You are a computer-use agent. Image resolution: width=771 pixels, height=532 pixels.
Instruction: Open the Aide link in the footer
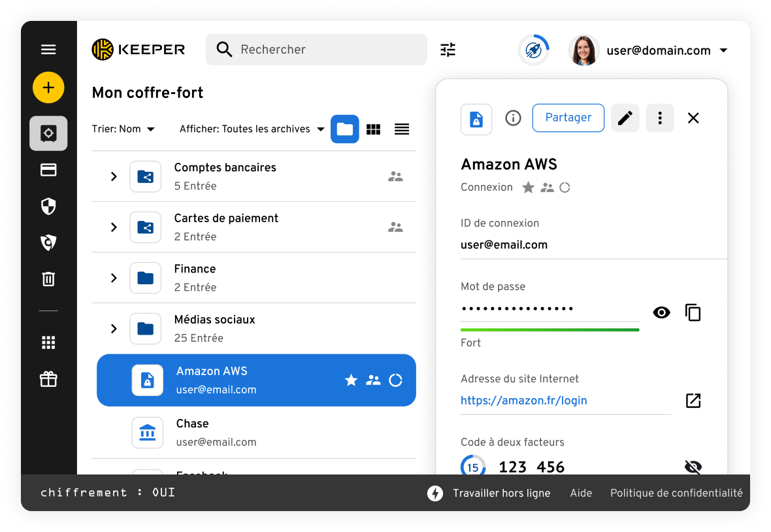coord(581,493)
